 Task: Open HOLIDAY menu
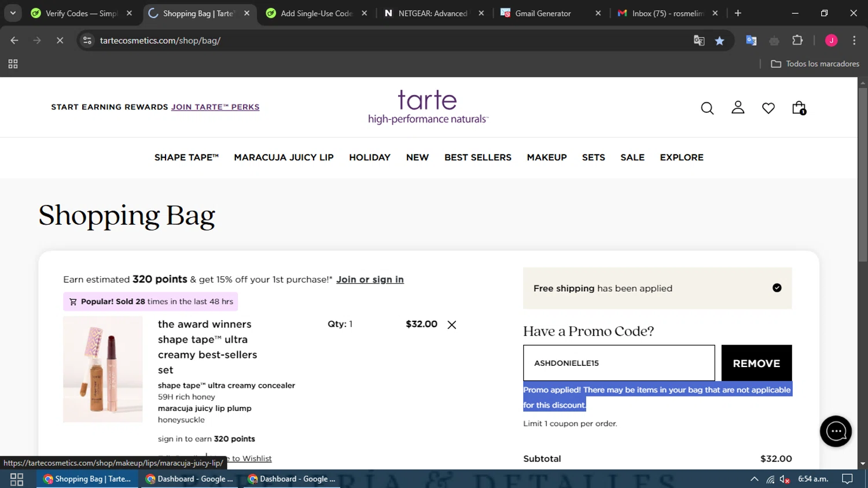point(370,157)
